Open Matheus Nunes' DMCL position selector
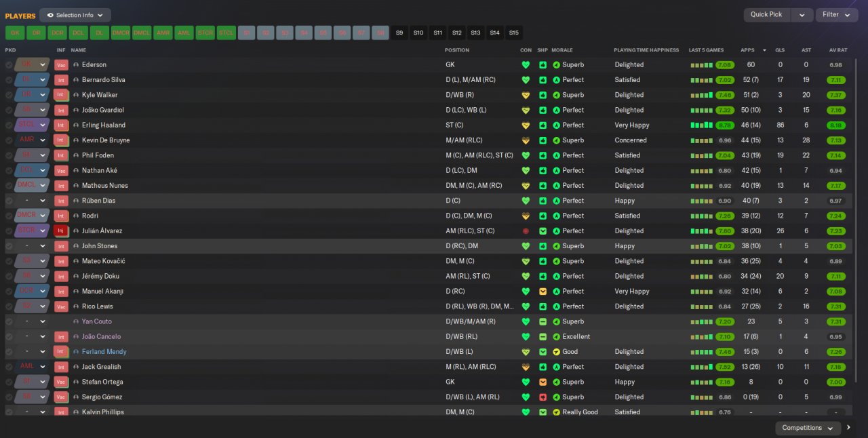 (x=32, y=186)
